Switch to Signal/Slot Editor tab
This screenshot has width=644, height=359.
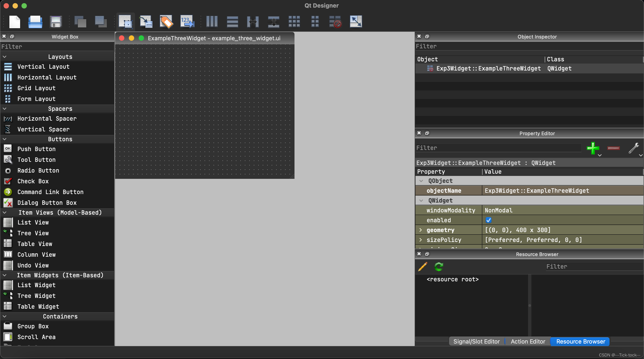pyautogui.click(x=476, y=342)
